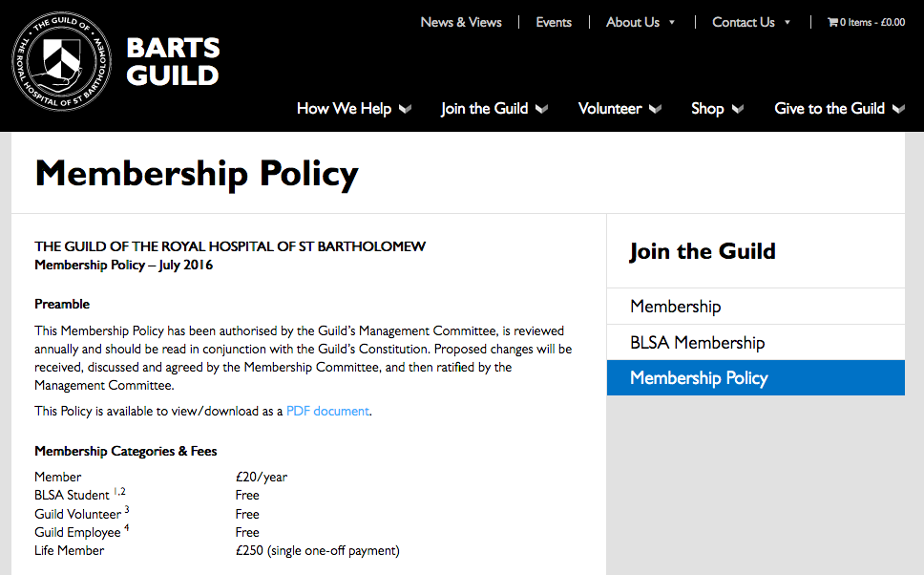Expand the Give to the Guild chevron
The image size is (924, 575).
tap(898, 109)
